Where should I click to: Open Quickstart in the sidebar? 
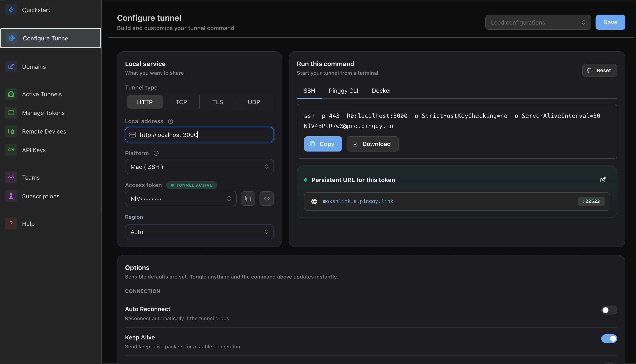[x=51, y=10]
